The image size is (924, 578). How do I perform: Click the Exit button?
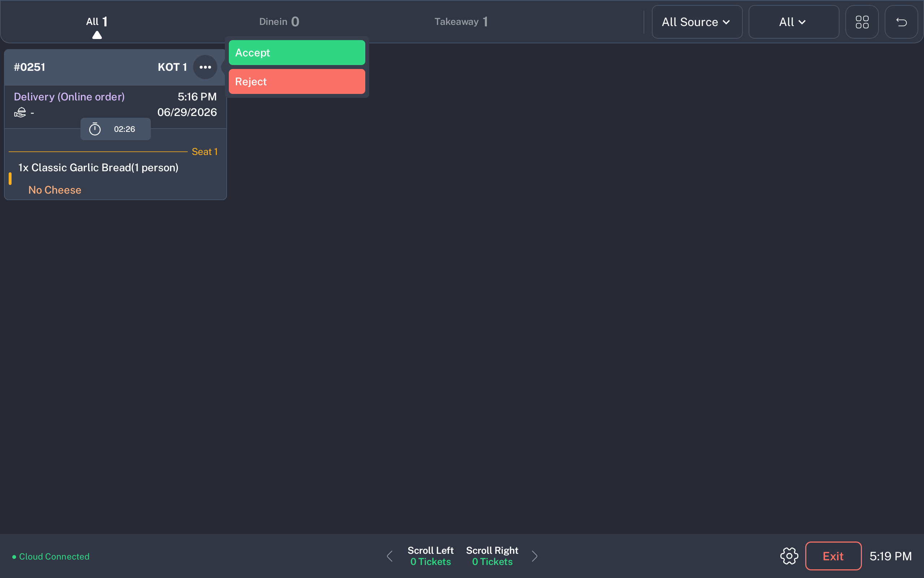833,556
